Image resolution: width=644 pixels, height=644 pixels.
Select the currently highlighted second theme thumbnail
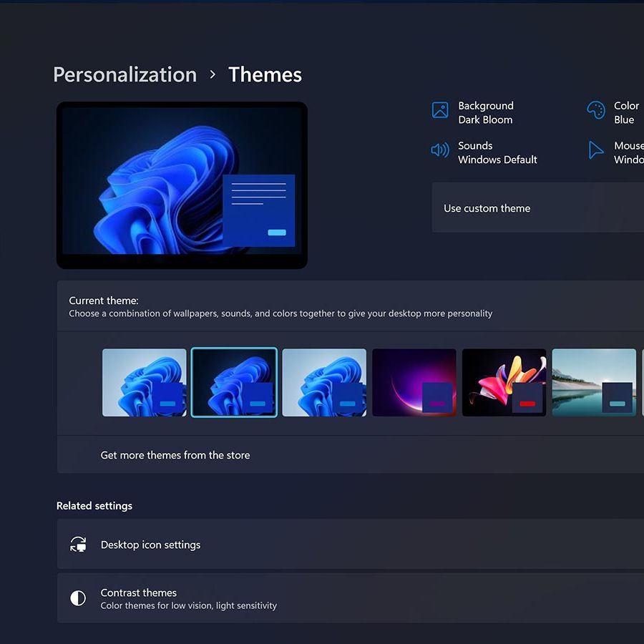[x=234, y=381]
